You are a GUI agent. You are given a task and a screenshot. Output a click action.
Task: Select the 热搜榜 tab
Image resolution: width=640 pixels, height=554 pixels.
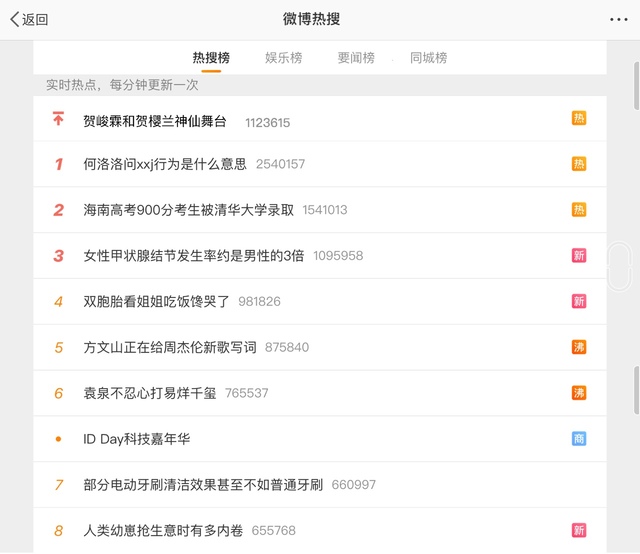click(211, 58)
